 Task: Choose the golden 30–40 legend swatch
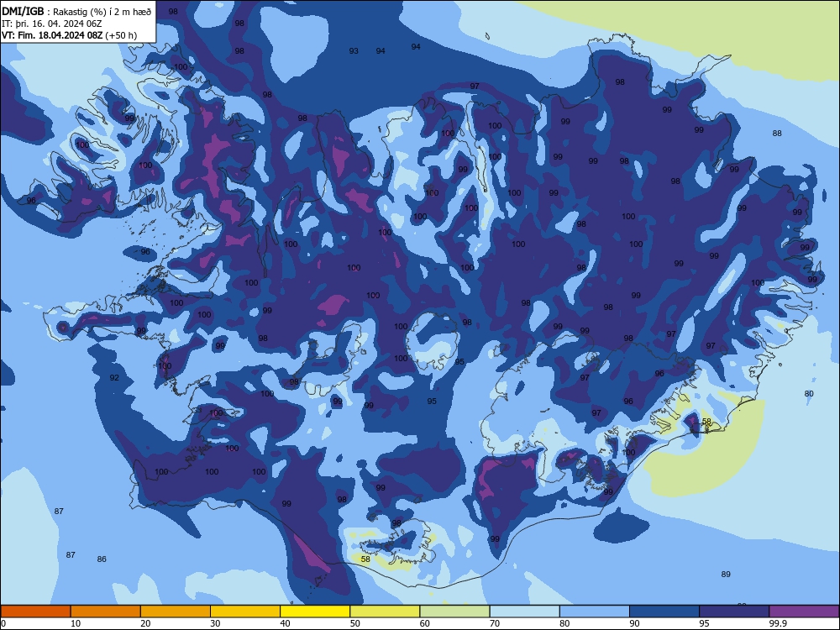click(245, 612)
